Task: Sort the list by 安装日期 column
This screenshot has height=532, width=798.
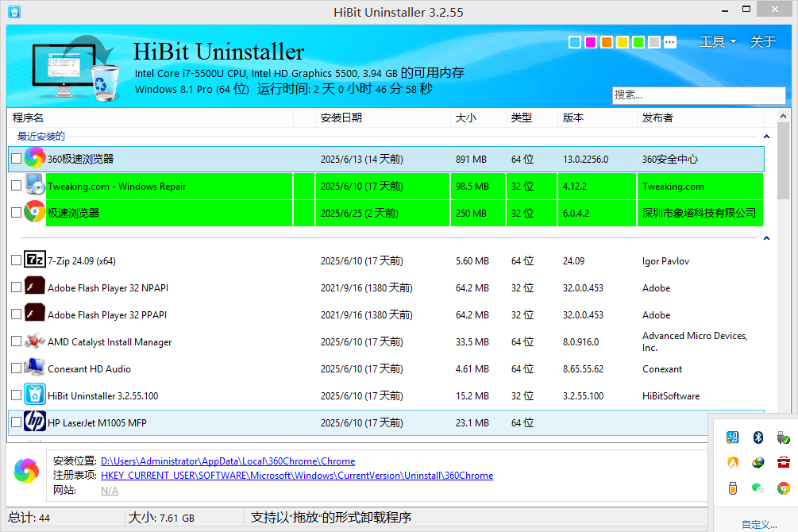Action: coord(341,118)
